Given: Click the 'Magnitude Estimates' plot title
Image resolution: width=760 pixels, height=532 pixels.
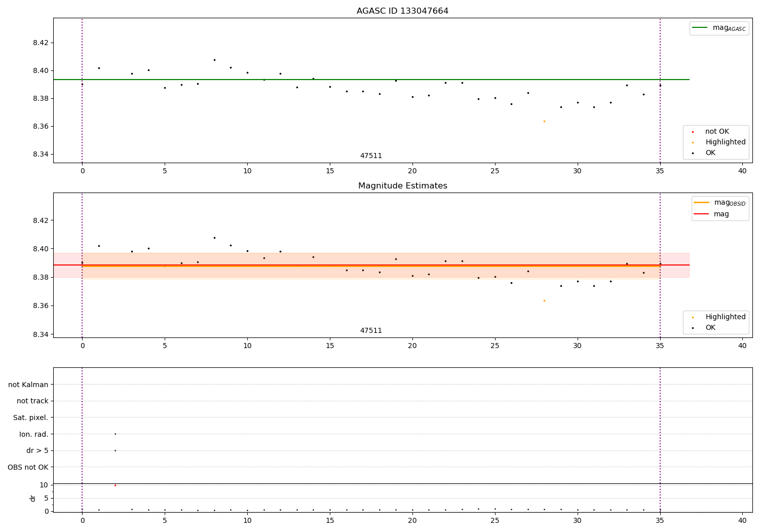Looking at the screenshot, I should (402, 186).
